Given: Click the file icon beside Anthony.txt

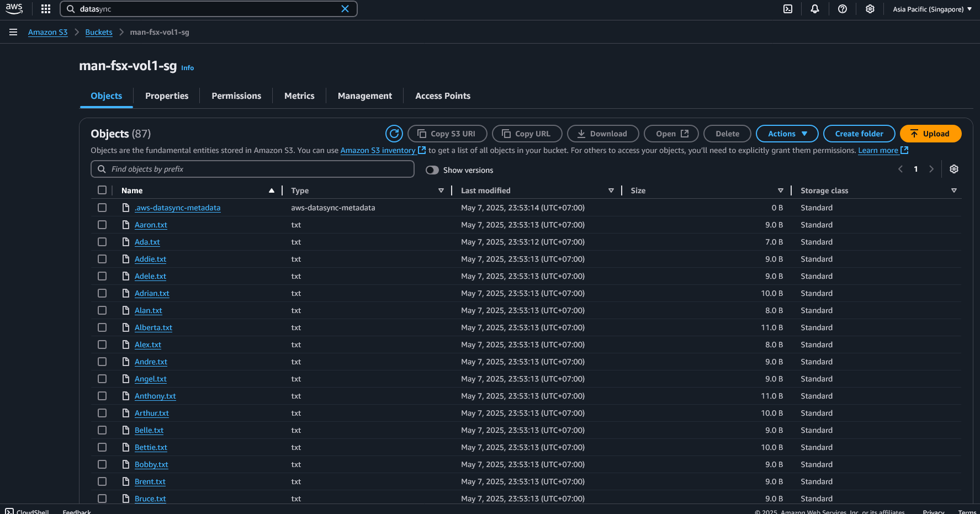Looking at the screenshot, I should click(x=126, y=396).
